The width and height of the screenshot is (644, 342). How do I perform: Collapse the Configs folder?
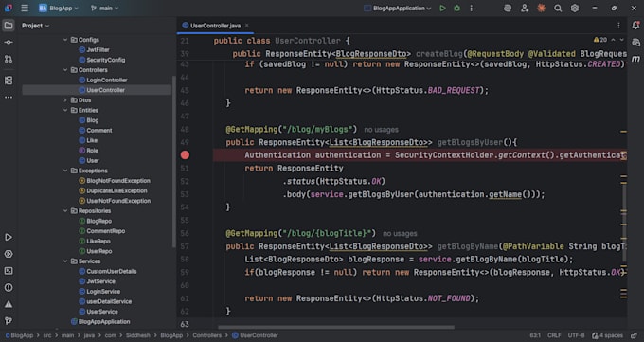[65, 40]
